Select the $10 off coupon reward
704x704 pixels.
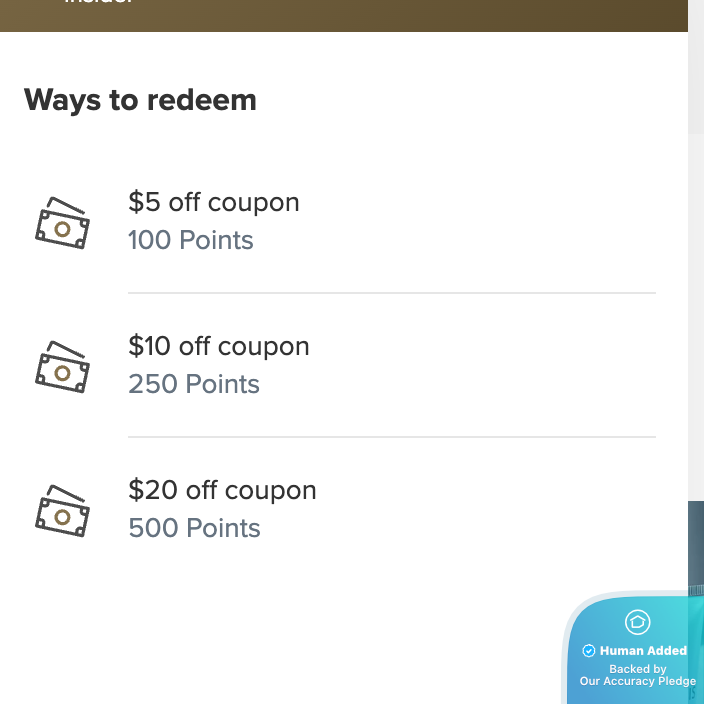click(x=219, y=347)
